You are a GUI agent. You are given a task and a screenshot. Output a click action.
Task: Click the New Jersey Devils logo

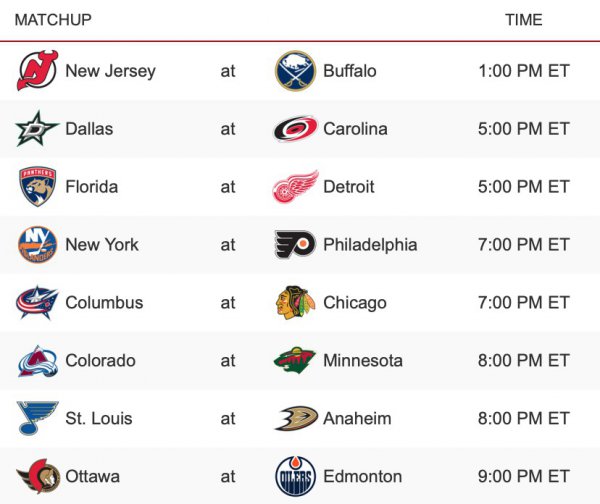pyautogui.click(x=38, y=71)
